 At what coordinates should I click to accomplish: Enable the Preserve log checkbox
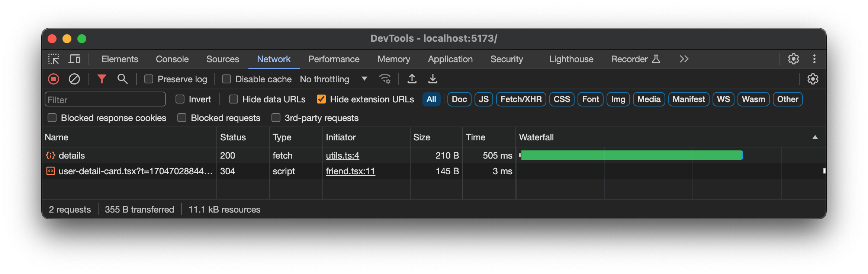149,79
